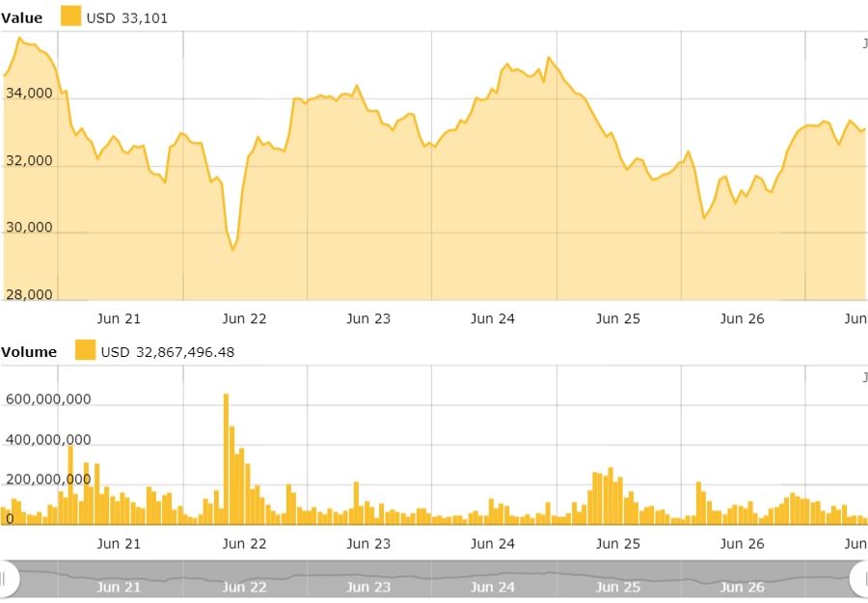The height and width of the screenshot is (603, 868).
Task: Click the 34,000 price axis label
Action: (x=29, y=93)
